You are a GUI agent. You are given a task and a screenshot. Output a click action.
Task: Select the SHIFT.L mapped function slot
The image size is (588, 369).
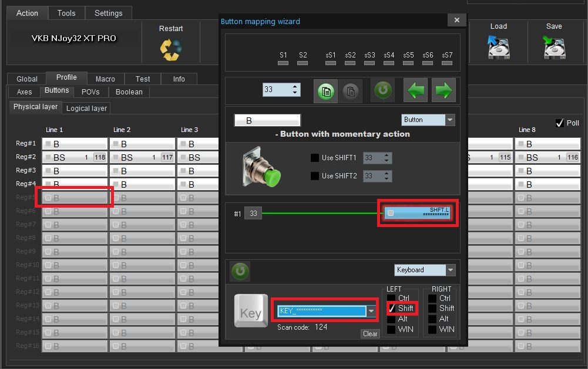(x=418, y=213)
